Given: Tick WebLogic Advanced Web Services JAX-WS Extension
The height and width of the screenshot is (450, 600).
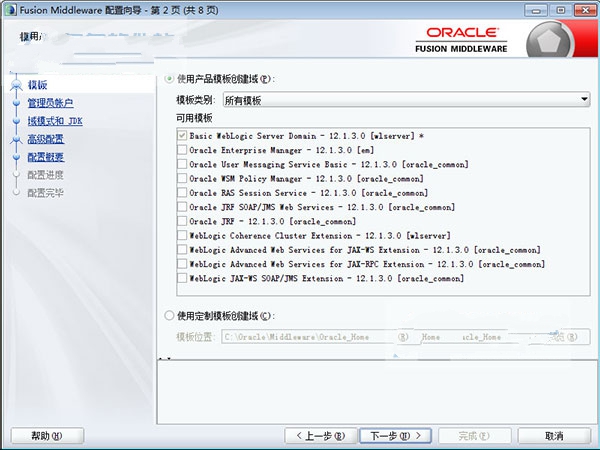Looking at the screenshot, I should 182,250.
